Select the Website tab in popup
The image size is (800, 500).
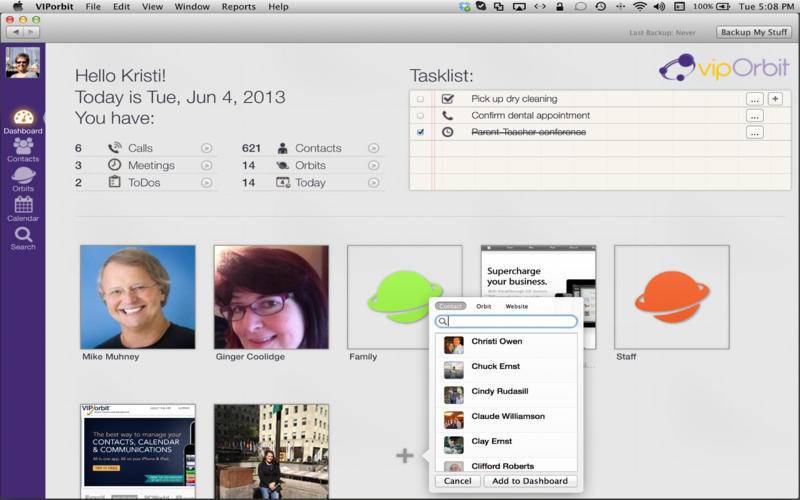tap(517, 306)
